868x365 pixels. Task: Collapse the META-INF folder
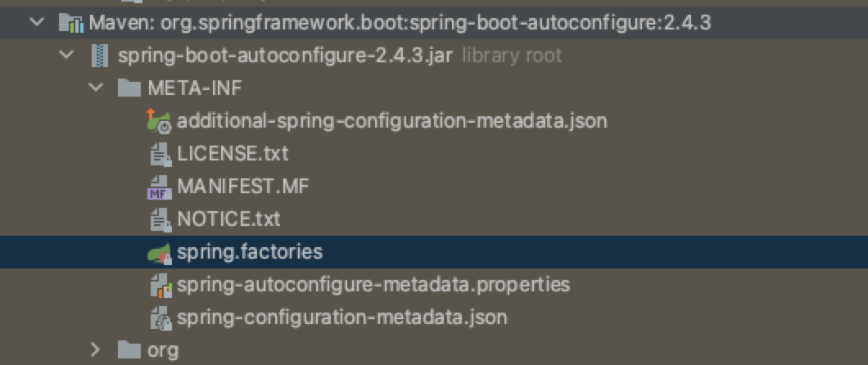(x=95, y=88)
